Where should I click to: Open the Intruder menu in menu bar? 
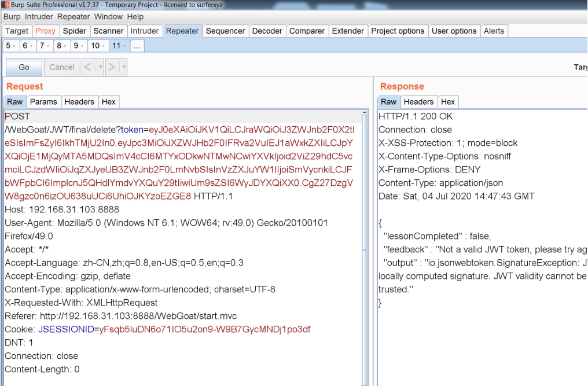(x=39, y=17)
